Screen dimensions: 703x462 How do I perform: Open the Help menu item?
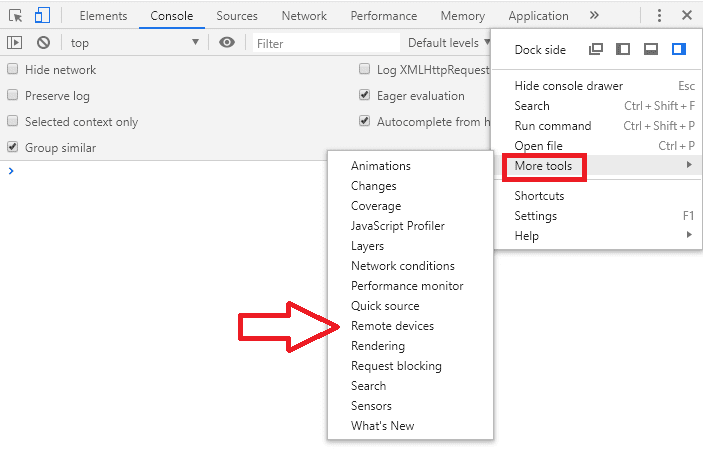598,235
